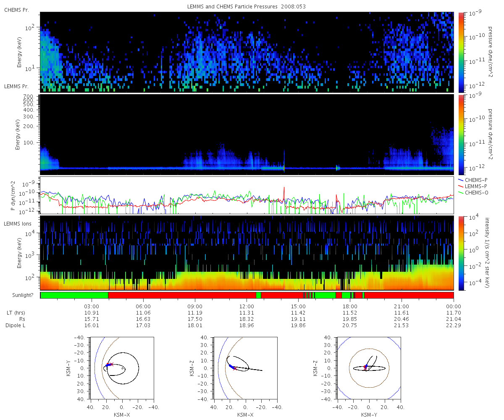Click the 21:00 time axis tick label
The image size is (504, 420).
point(402,306)
